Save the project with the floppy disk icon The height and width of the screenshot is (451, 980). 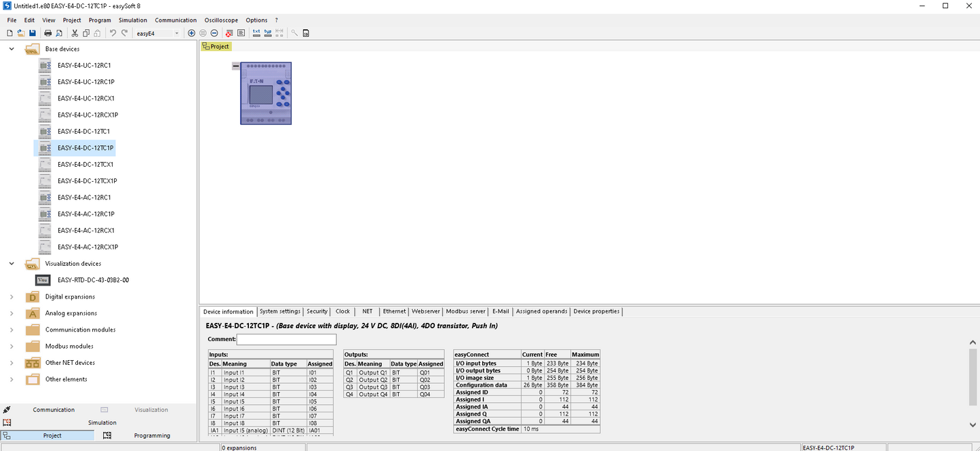[x=32, y=33]
